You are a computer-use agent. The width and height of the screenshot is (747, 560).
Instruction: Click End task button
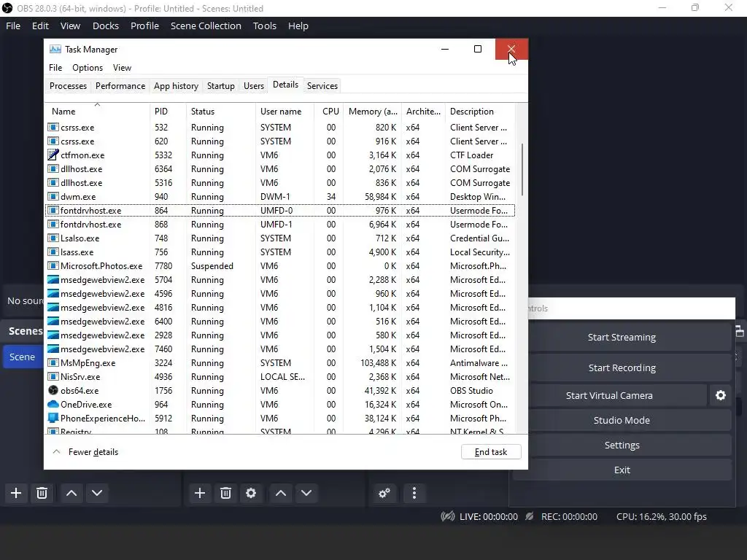(x=491, y=452)
